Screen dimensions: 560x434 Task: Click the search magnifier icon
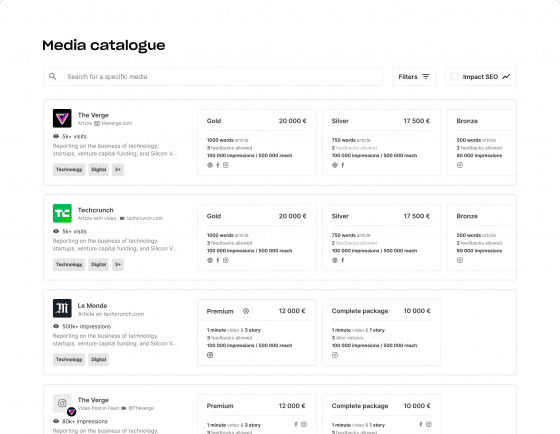click(x=52, y=76)
